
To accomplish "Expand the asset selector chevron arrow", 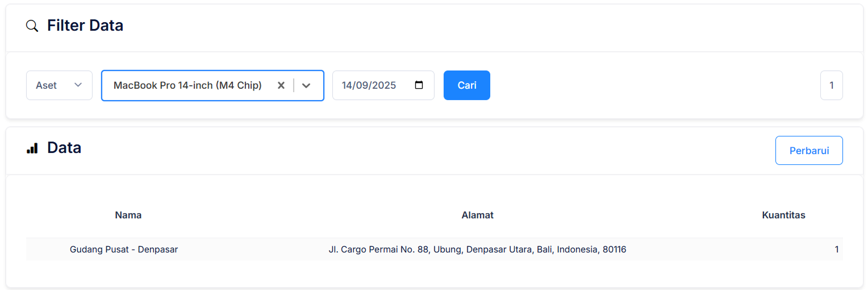I will [x=306, y=85].
